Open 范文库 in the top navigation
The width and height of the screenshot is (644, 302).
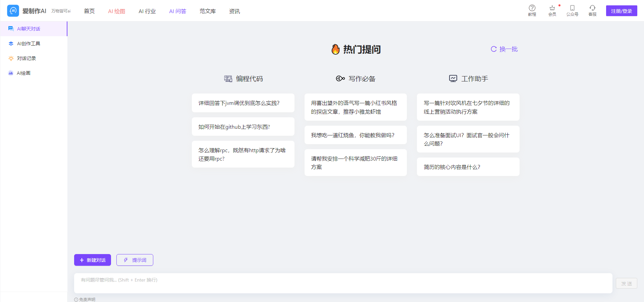(x=208, y=11)
